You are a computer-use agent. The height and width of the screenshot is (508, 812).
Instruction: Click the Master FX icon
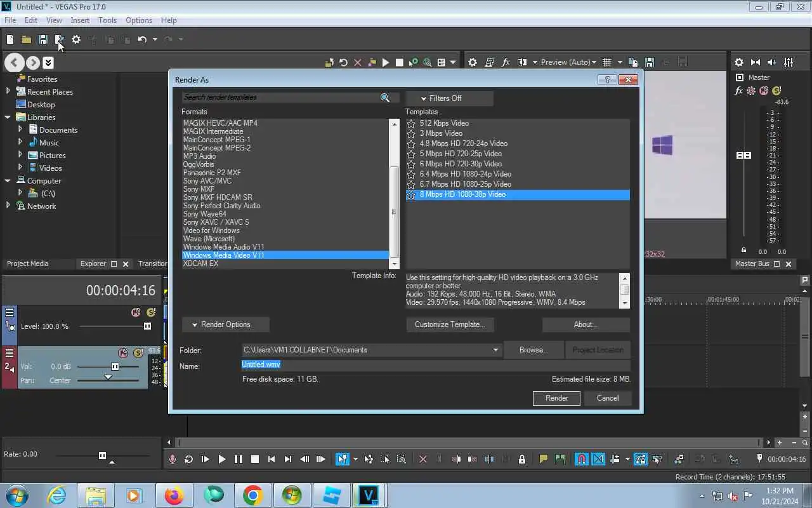pyautogui.click(x=738, y=91)
